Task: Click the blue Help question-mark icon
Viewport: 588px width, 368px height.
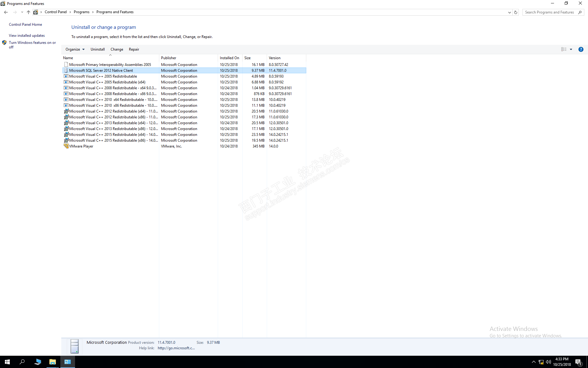Action: click(x=581, y=49)
